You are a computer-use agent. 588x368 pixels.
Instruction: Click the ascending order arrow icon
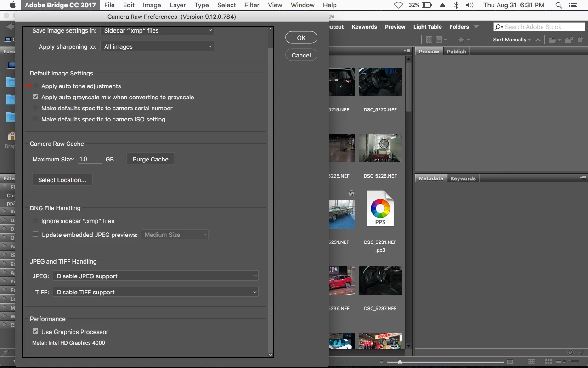coord(538,40)
